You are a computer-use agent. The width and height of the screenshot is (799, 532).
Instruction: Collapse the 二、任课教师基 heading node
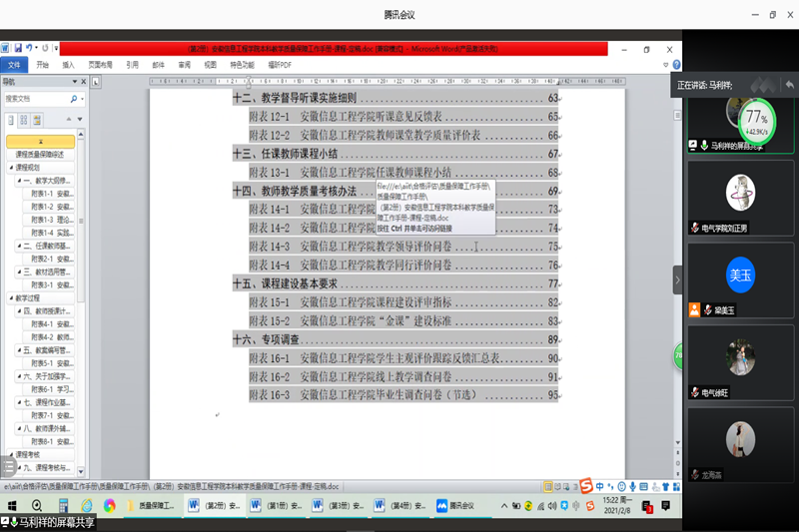pos(19,245)
